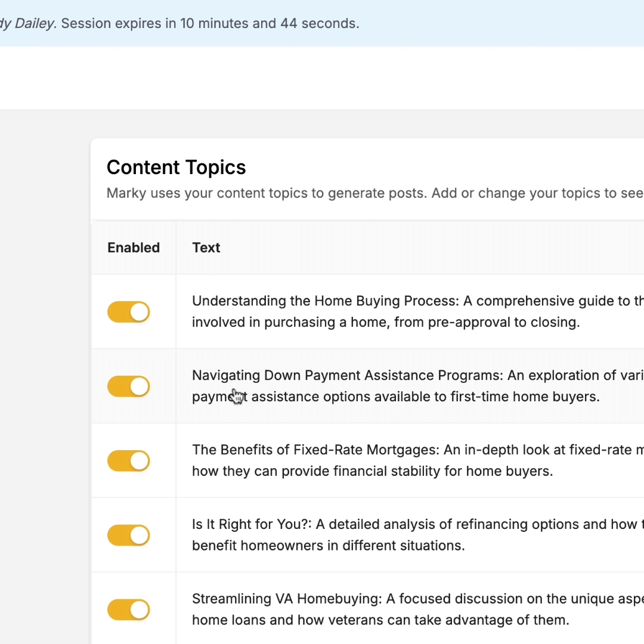The image size is (644, 644).
Task: Disable the Understanding the Home Buying Process toggle
Action: [128, 312]
